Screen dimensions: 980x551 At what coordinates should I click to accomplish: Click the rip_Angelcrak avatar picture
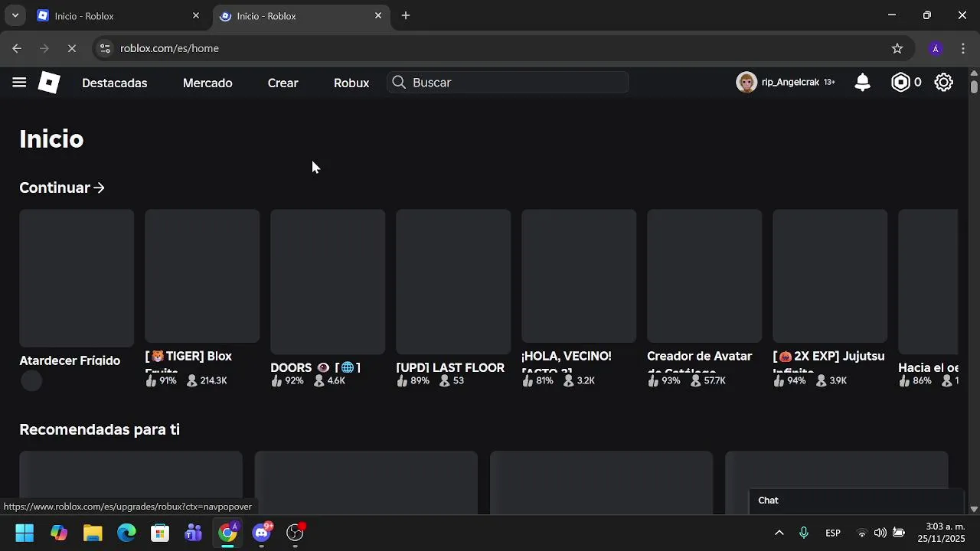point(746,83)
